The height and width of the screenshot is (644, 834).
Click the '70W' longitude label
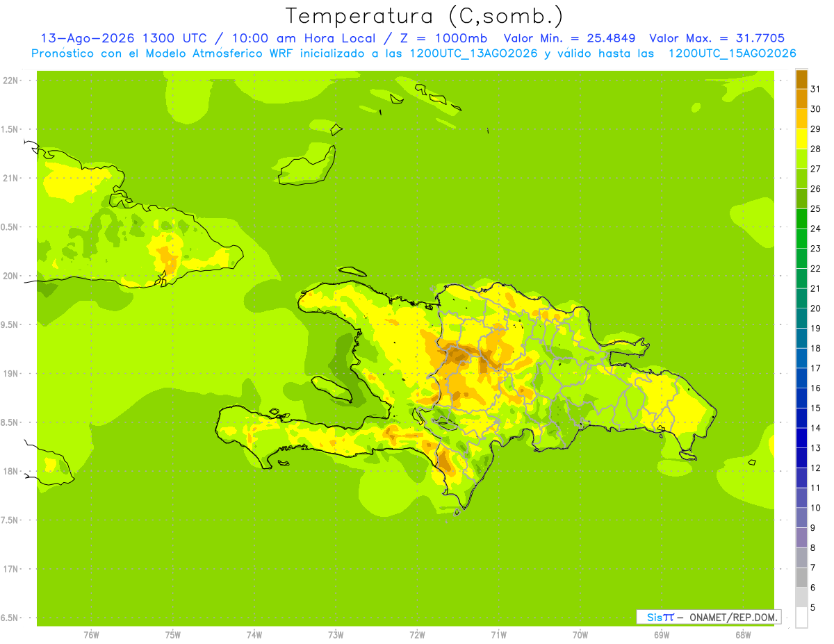pos(580,634)
